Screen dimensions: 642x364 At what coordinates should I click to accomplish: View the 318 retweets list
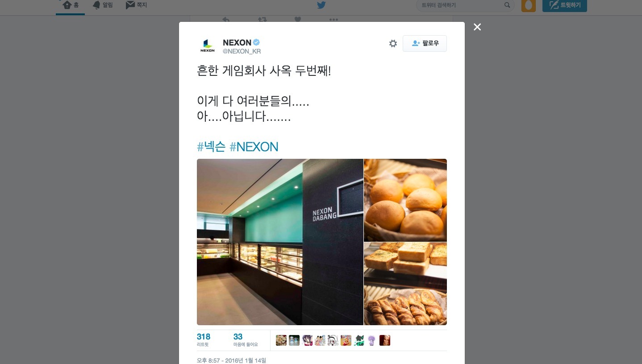pyautogui.click(x=204, y=340)
